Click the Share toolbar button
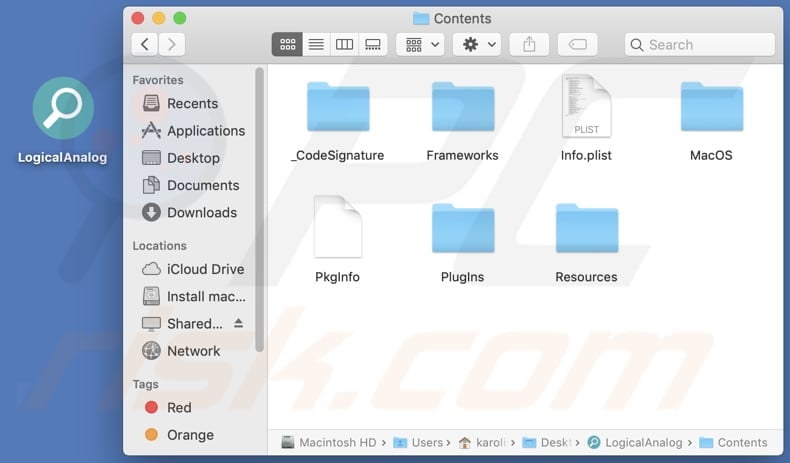The image size is (790, 463). pyautogui.click(x=529, y=45)
